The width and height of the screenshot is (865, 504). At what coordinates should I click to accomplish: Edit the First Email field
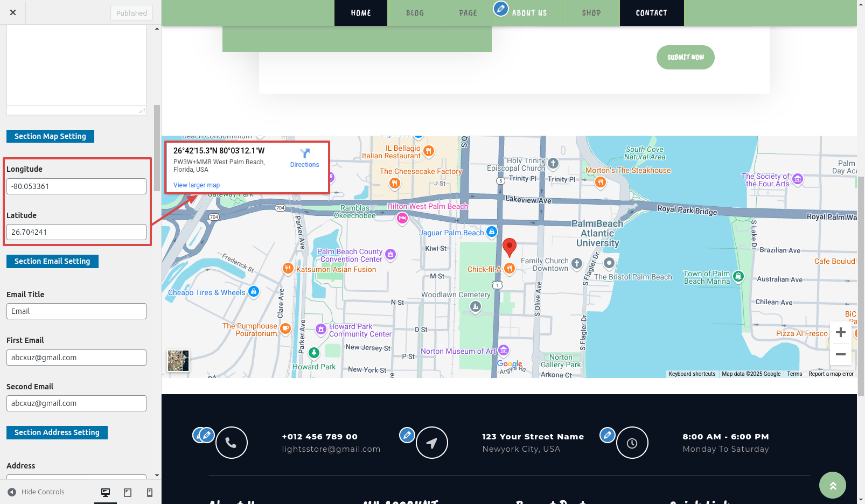click(76, 358)
